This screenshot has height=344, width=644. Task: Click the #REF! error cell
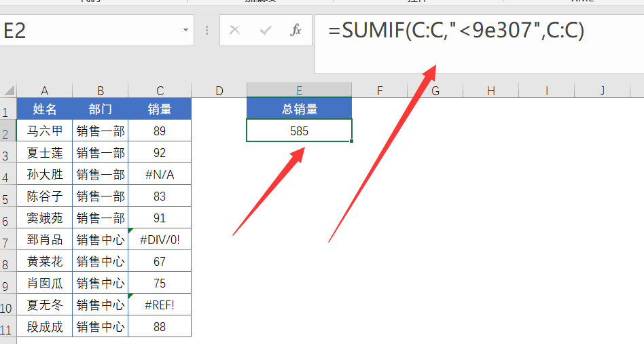(160, 305)
